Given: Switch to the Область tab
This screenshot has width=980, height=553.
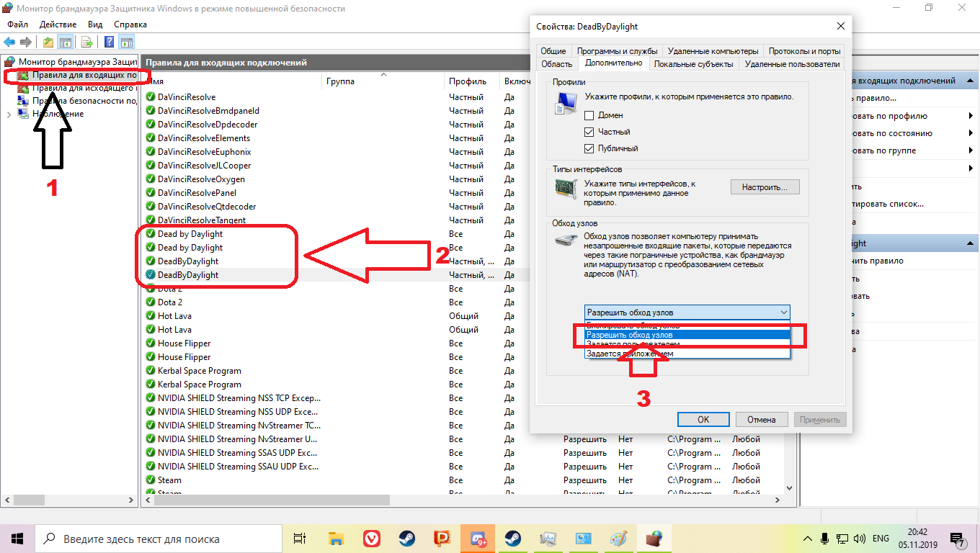Looking at the screenshot, I should 556,64.
